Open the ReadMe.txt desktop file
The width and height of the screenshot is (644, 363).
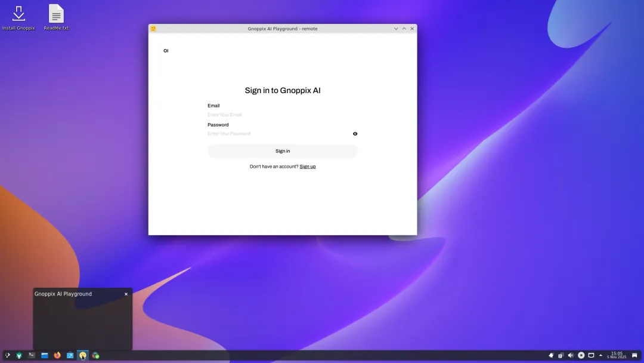(x=56, y=17)
